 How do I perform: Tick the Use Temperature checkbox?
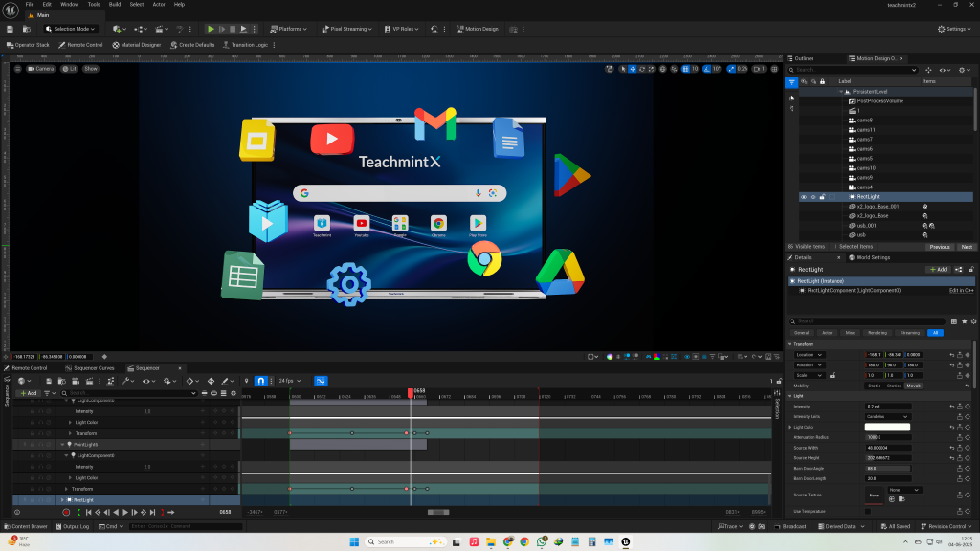click(868, 512)
